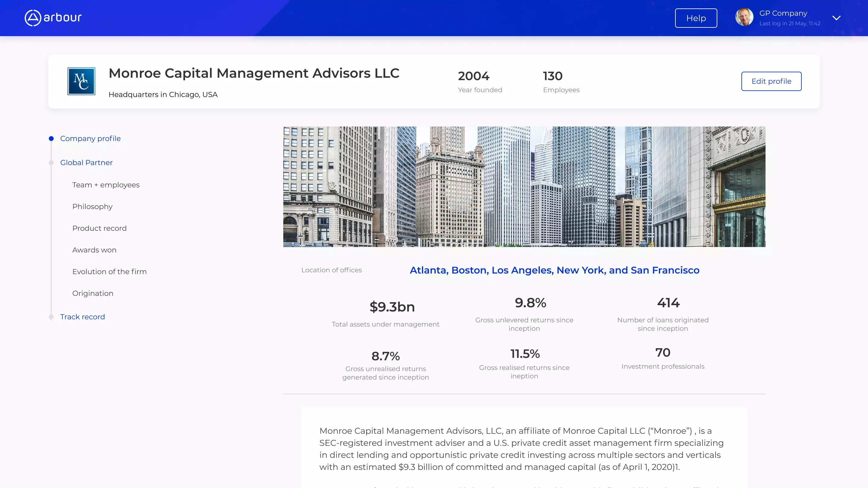Click the office locations city list link
This screenshot has height=488, width=868.
(x=554, y=270)
